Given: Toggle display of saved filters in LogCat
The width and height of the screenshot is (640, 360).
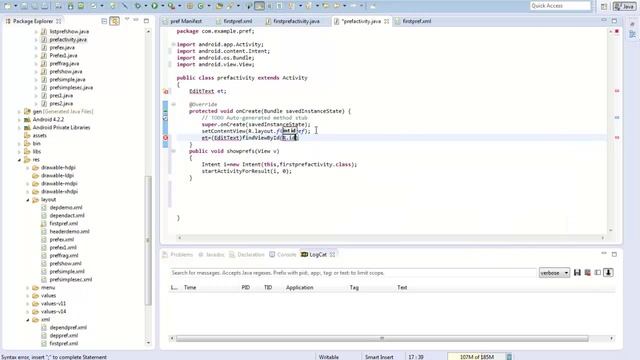Looking at the screenshot, I should 598,273.
